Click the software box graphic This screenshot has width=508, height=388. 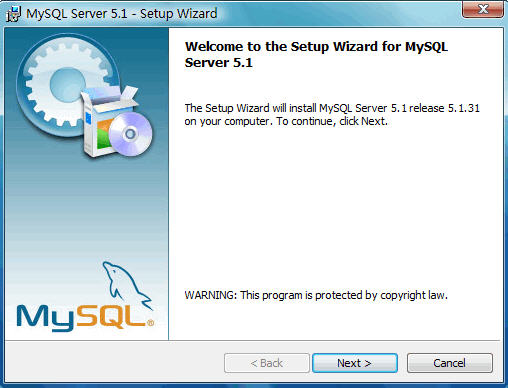[x=110, y=122]
